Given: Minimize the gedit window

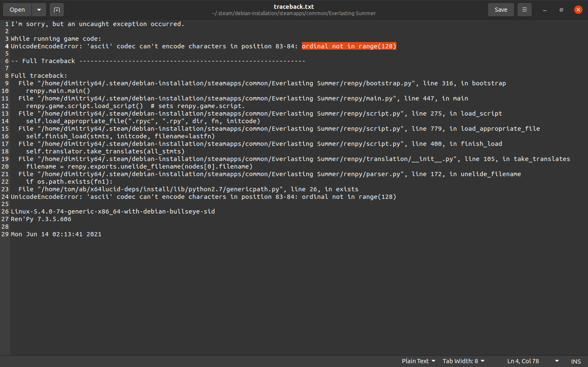Looking at the screenshot, I should [545, 10].
